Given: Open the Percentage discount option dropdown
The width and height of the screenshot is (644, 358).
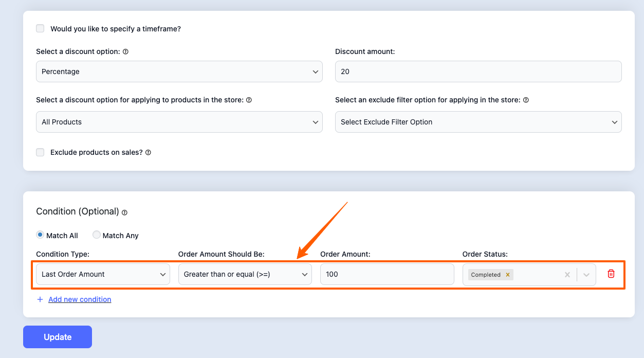Looking at the screenshot, I should click(179, 71).
